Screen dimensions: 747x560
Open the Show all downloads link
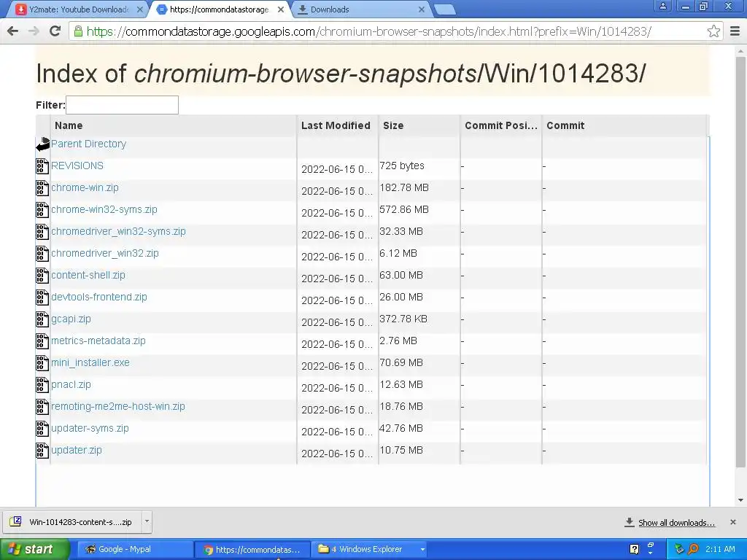[676, 523]
